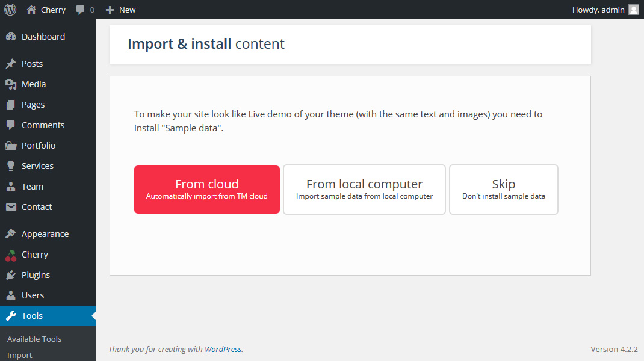Open Dashboard menu item
This screenshot has width=644, height=361.
click(43, 37)
